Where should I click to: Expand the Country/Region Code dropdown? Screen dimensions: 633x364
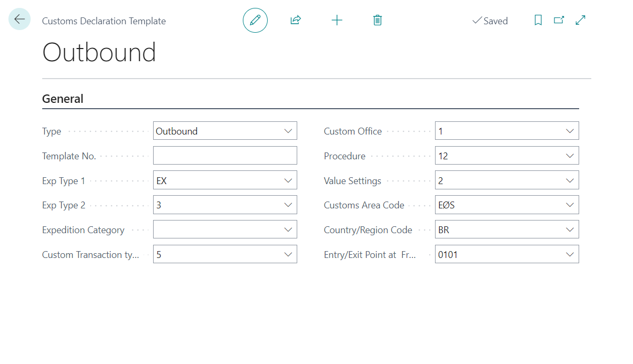tap(570, 229)
